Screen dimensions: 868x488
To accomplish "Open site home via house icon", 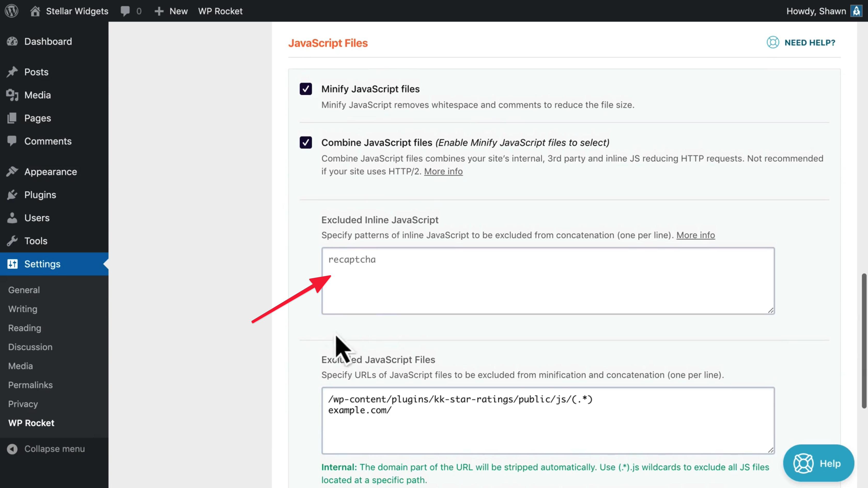I will [x=35, y=11].
